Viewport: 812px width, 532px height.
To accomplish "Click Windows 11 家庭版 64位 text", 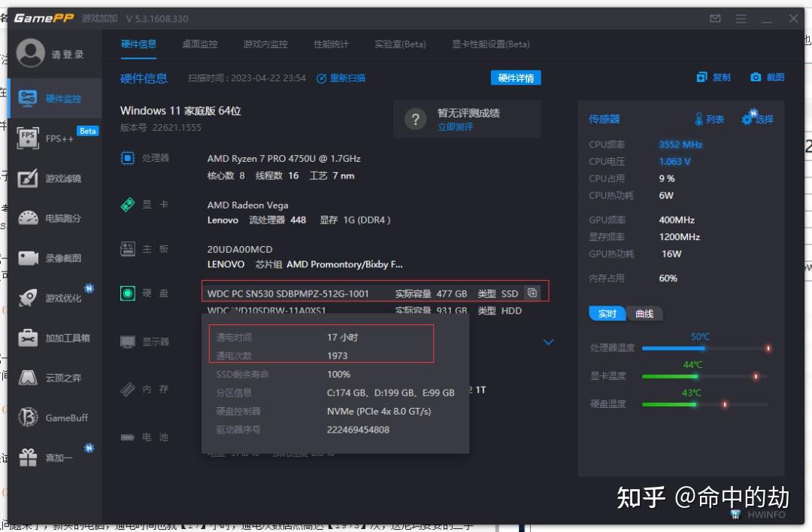I will (180, 111).
